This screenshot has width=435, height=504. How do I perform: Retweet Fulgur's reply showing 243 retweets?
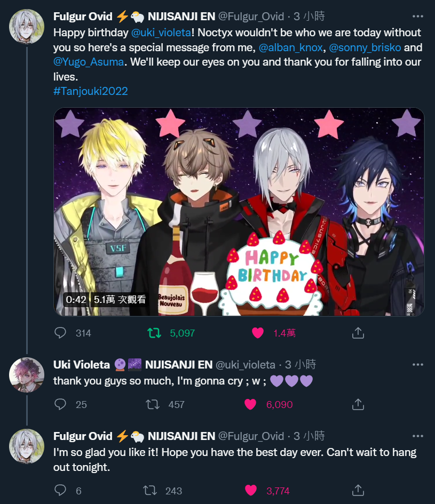(x=150, y=491)
